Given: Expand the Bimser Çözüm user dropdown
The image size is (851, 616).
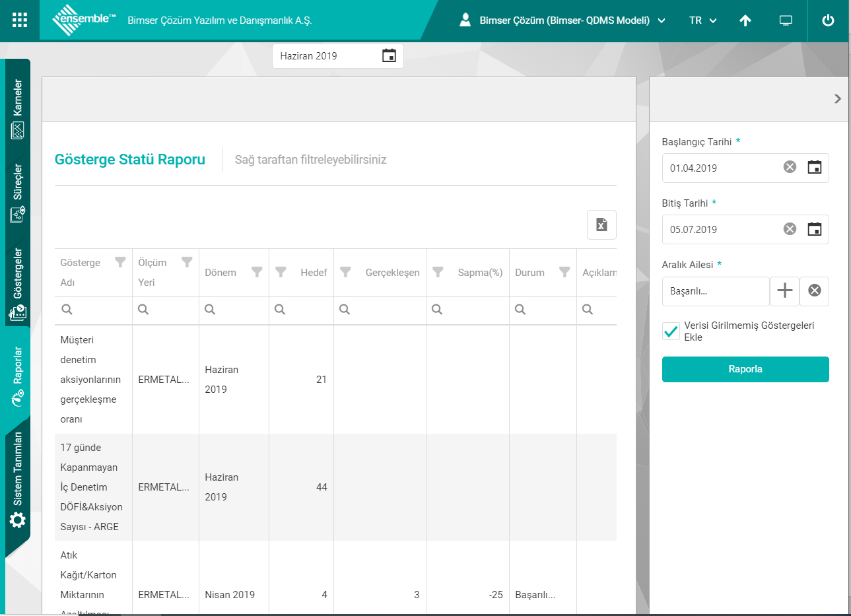Looking at the screenshot, I should click(562, 20).
